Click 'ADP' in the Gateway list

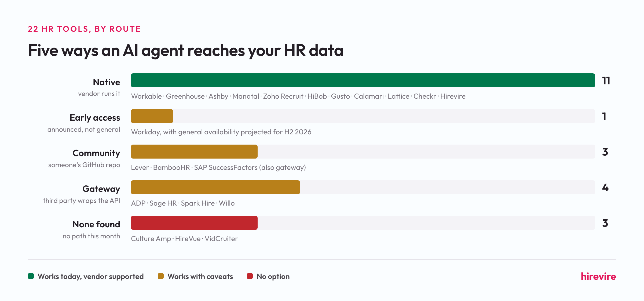click(x=138, y=203)
